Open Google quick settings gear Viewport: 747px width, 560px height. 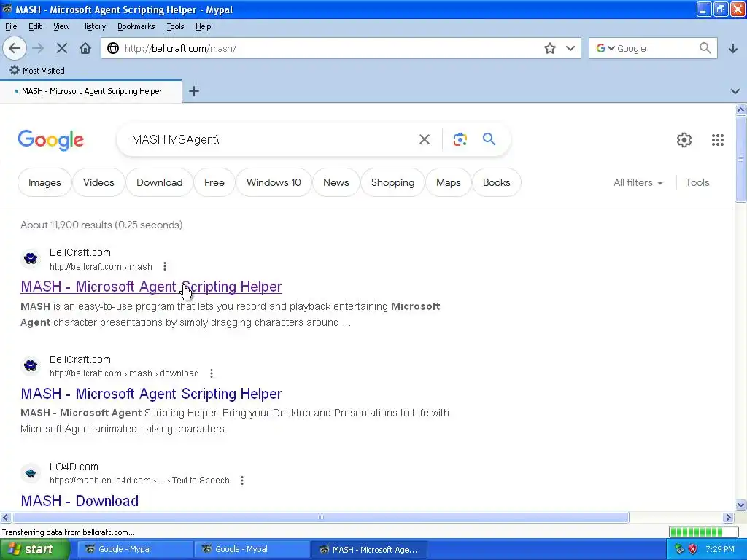click(684, 140)
